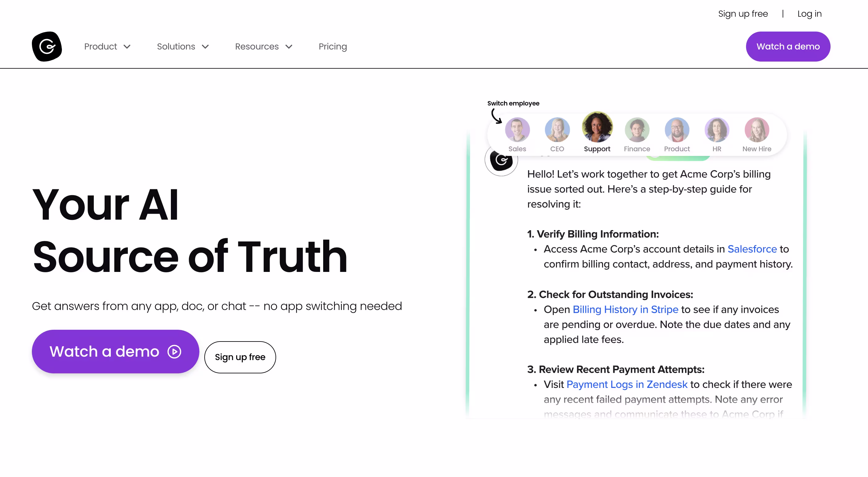868x477 pixels.
Task: Open the Resources navigation menu
Action: (264, 46)
